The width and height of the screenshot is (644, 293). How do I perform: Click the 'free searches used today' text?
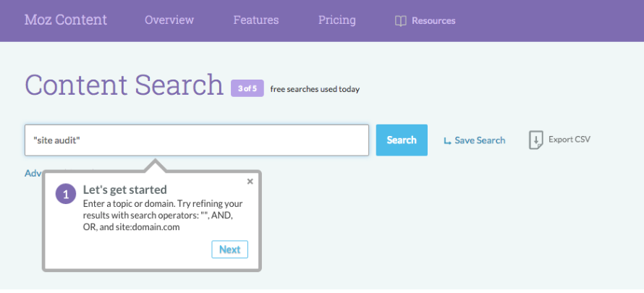pos(315,90)
